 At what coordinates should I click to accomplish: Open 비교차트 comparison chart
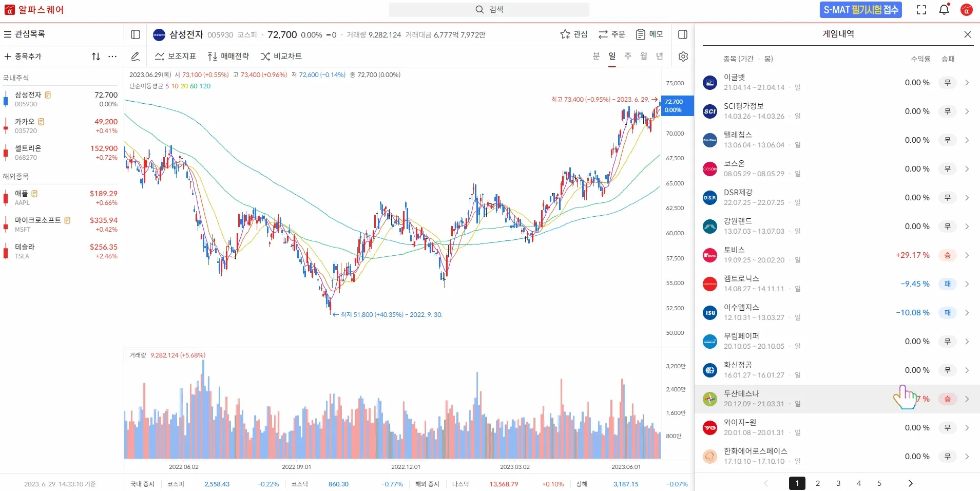point(281,56)
